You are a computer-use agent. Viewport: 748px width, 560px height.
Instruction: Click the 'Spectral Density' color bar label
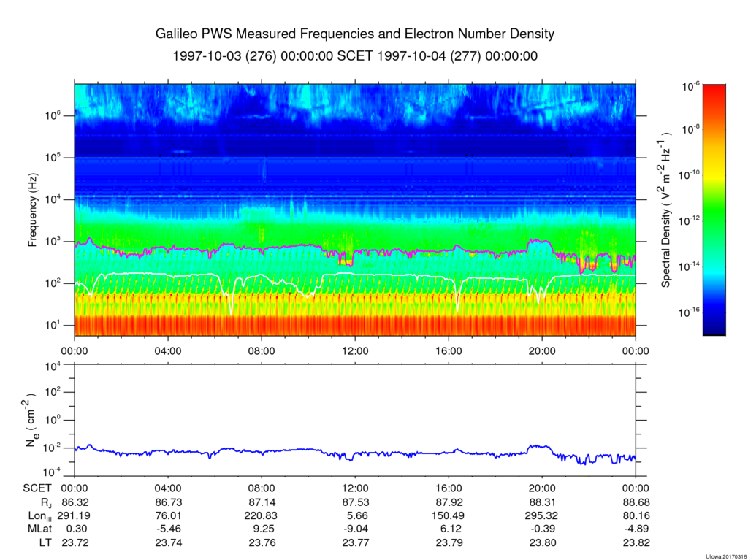pos(666,209)
